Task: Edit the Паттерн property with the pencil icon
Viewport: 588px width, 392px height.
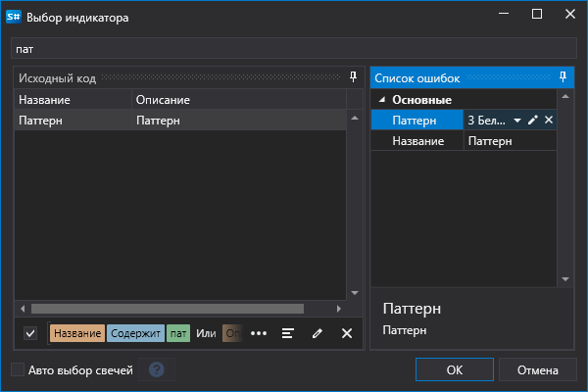Action: point(532,120)
